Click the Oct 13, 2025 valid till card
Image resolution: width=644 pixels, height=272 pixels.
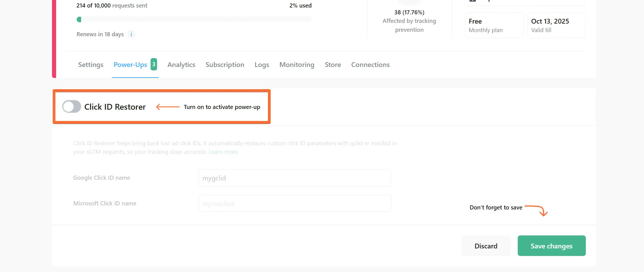pos(556,25)
